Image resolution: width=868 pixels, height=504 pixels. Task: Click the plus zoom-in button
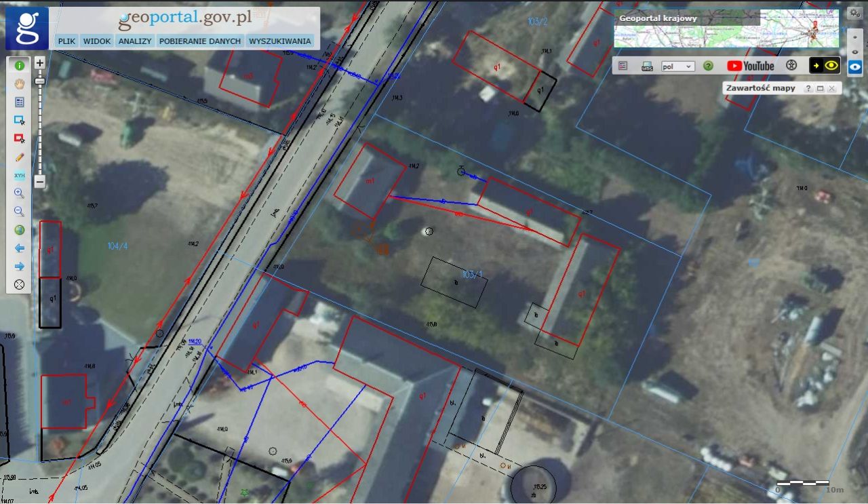click(x=40, y=63)
